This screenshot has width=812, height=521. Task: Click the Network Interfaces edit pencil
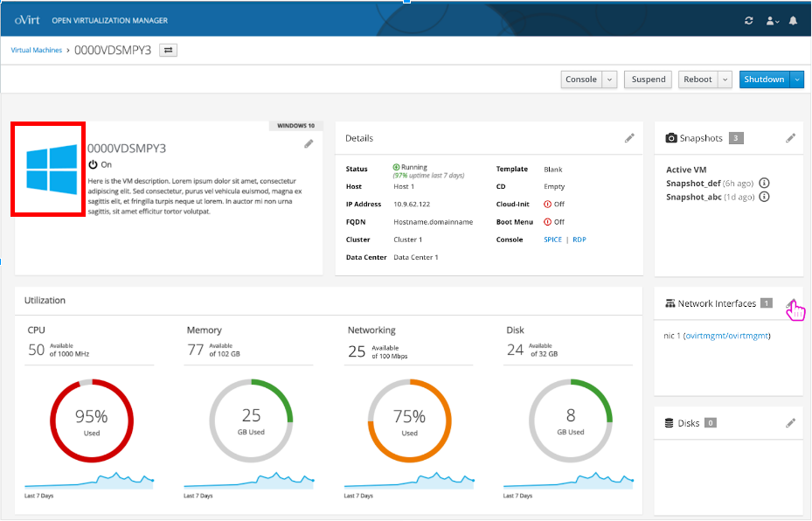point(791,303)
